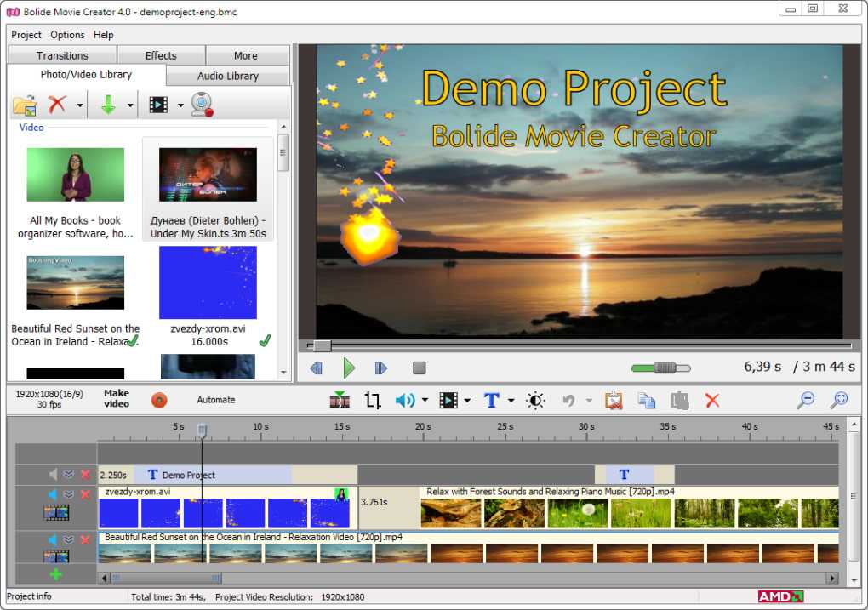Click the speaker volume icon in timeline toolbar
The image size is (868, 610).
click(405, 400)
